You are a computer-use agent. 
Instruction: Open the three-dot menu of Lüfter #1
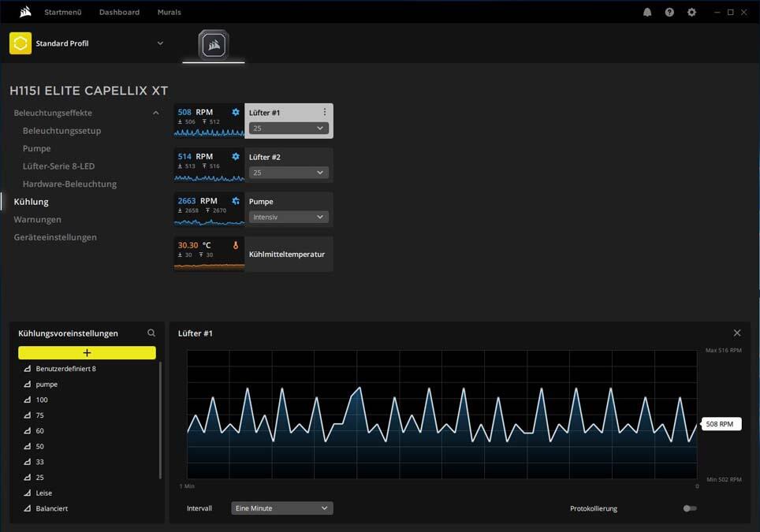pyautogui.click(x=324, y=112)
